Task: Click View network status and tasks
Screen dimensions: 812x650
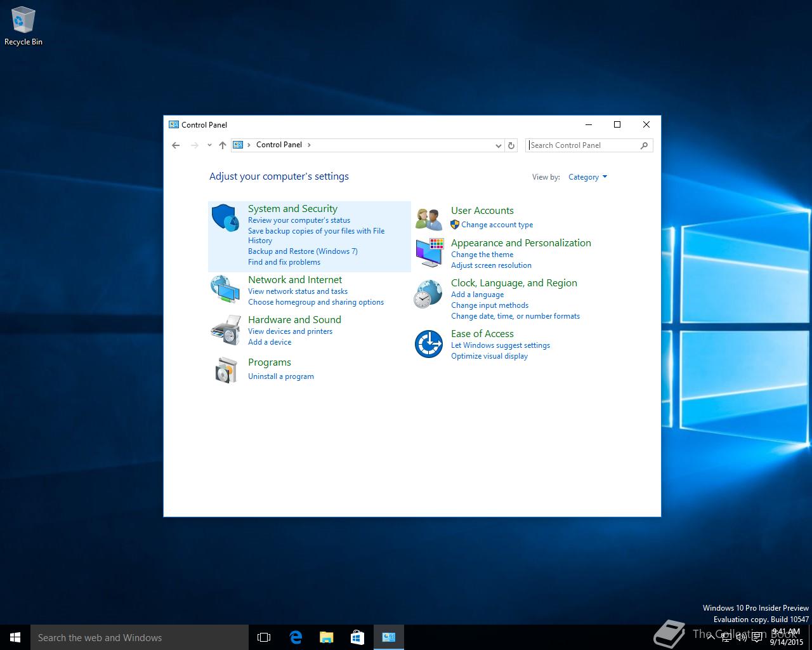Action: 298,291
